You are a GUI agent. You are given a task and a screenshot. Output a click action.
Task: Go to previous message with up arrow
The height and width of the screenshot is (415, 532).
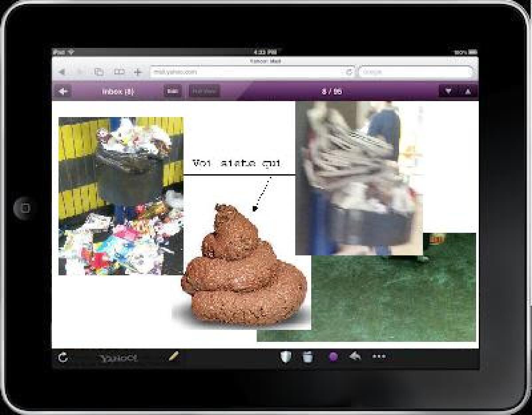(x=468, y=92)
